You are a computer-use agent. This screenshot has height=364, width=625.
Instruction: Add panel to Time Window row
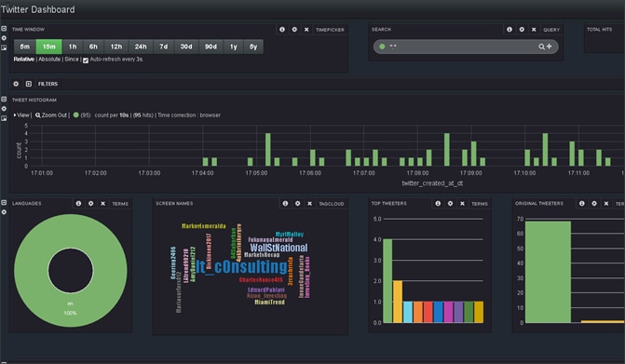click(x=4, y=47)
